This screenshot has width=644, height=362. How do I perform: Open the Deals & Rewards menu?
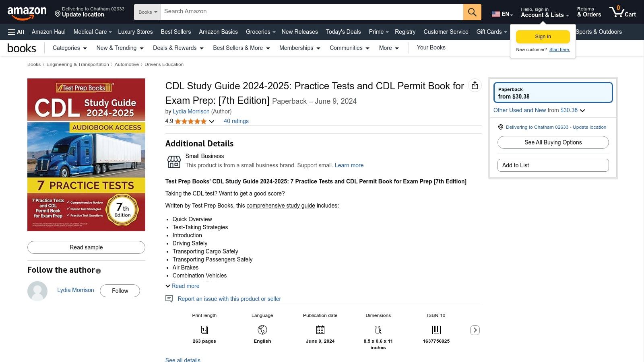point(178,48)
